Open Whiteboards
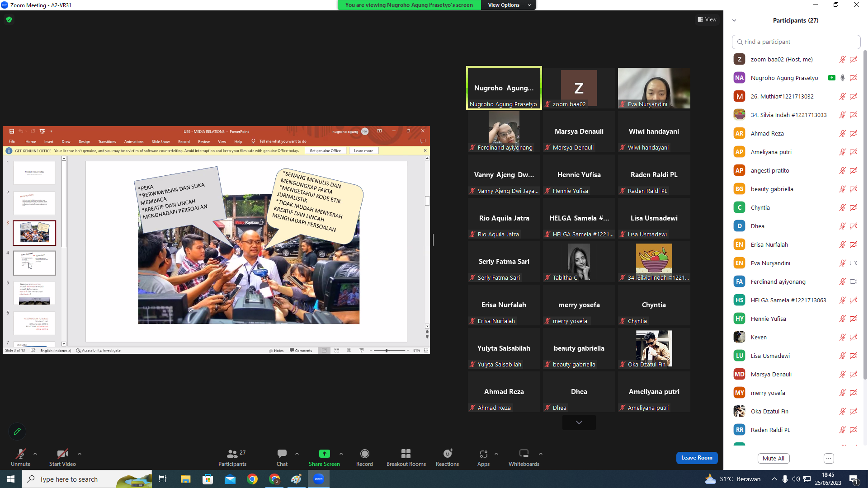Viewport: 868px width, 488px height. pos(524,457)
